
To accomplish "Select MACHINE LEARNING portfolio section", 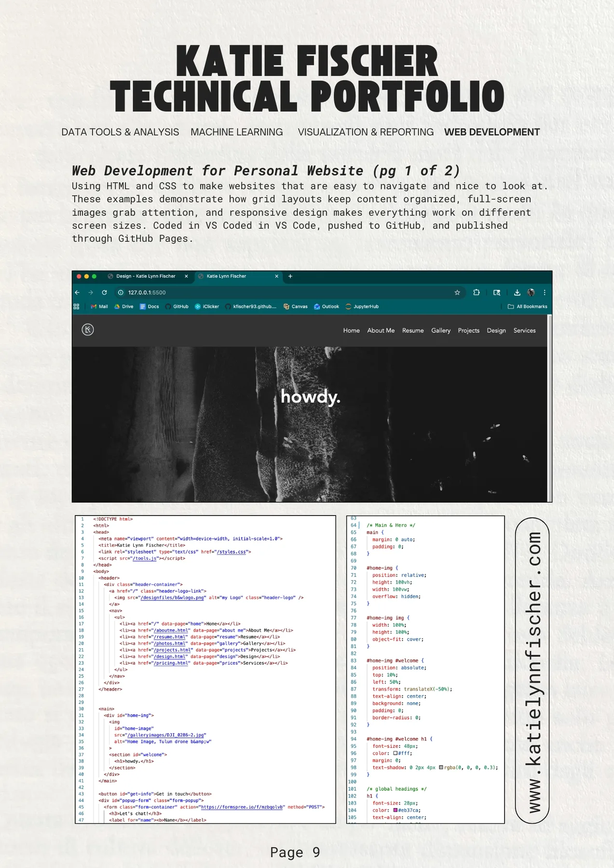I will 237,132.
